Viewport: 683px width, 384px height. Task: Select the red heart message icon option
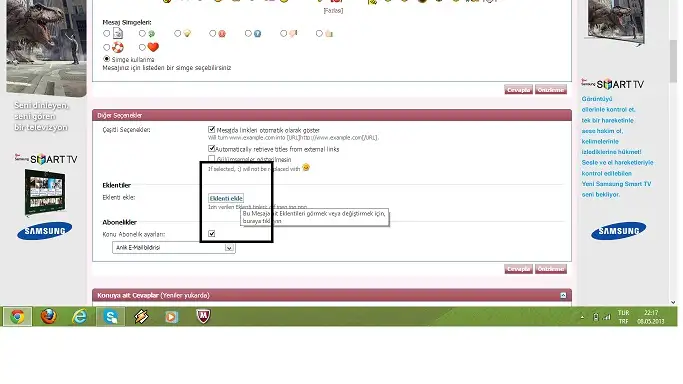142,47
